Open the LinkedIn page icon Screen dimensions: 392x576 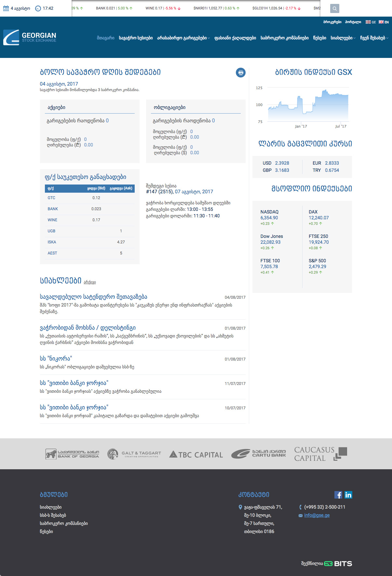[348, 495]
